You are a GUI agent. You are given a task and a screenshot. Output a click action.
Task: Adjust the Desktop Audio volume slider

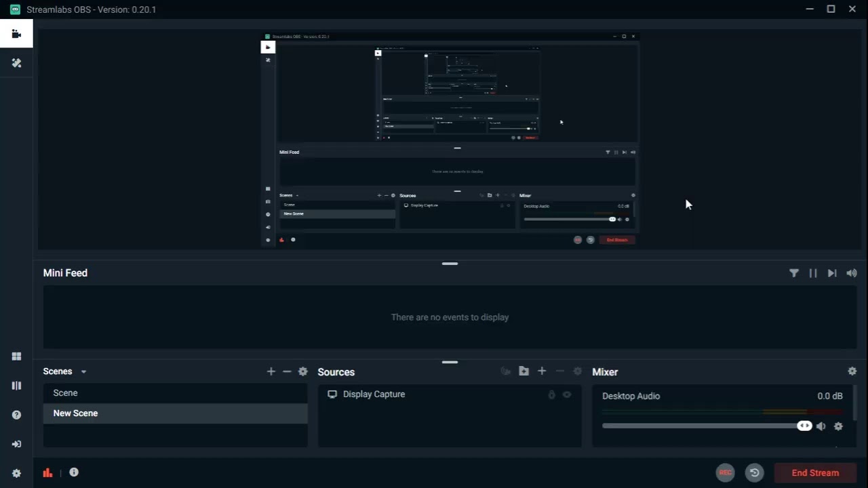point(707,426)
